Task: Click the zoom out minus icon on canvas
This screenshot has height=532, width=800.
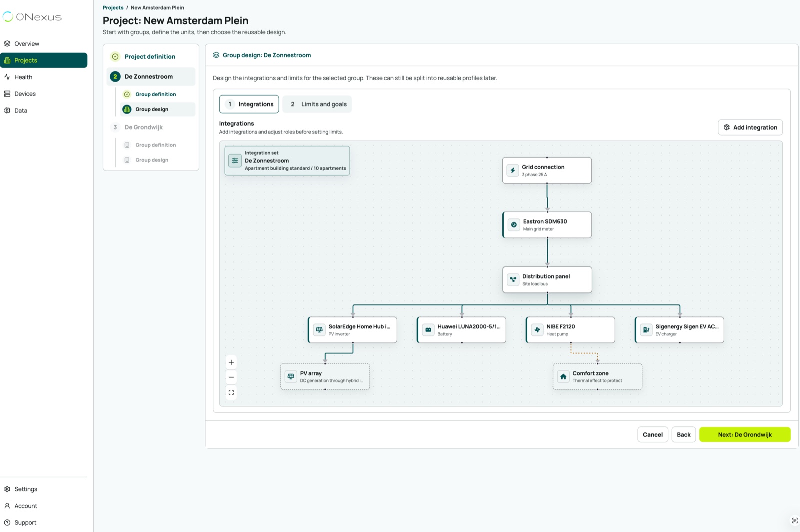Action: click(231, 377)
